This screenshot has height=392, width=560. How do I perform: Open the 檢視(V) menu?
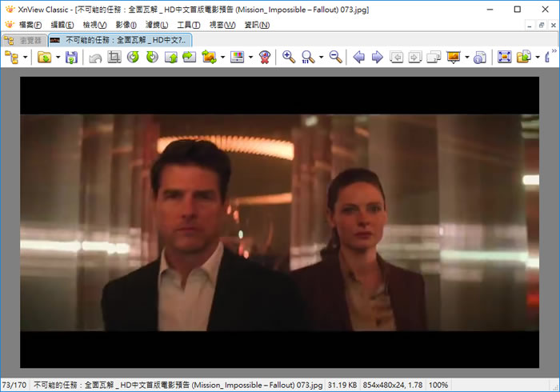point(94,25)
